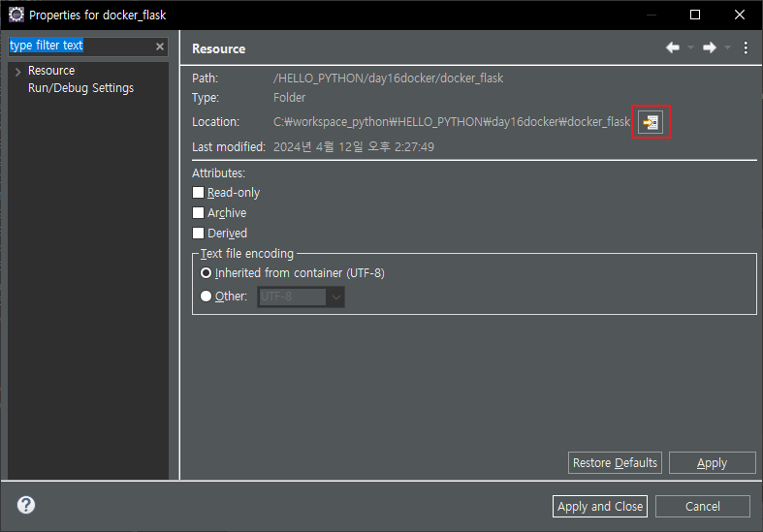The image size is (763, 532).
Task: Click the Apply and Close button
Action: click(x=599, y=506)
